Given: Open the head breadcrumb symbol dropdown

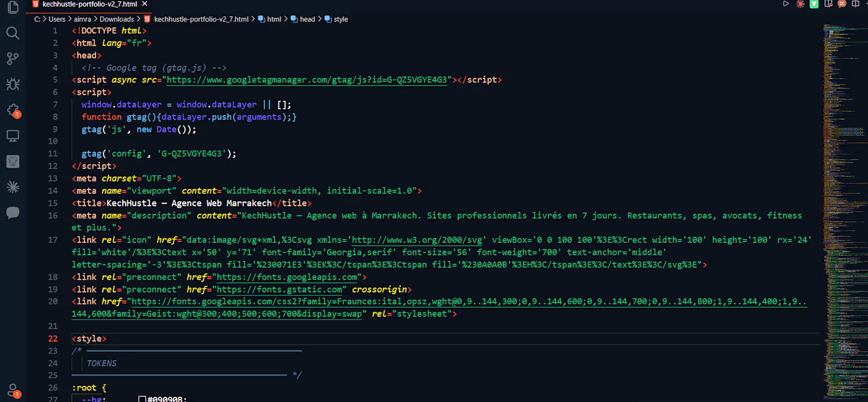Looking at the screenshot, I should pyautogui.click(x=307, y=19).
